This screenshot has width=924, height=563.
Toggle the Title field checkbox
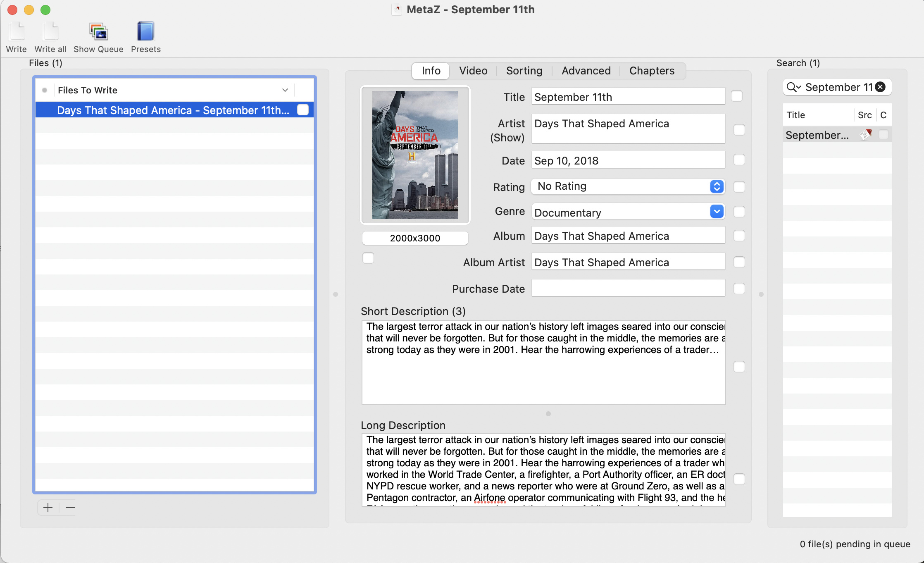(x=737, y=96)
